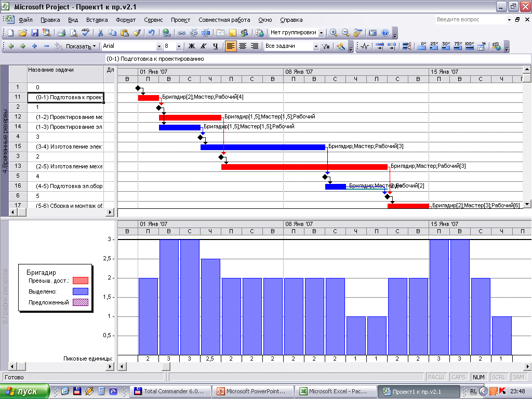Click the AutoFilter funnel icon
Image resolution: width=532 pixels, height=399 pixels.
[326, 46]
